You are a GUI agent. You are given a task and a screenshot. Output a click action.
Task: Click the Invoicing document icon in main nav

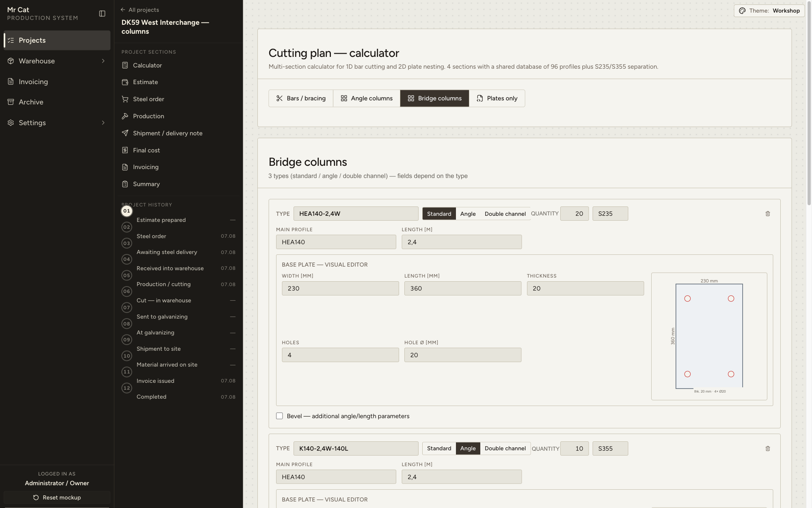pyautogui.click(x=11, y=82)
